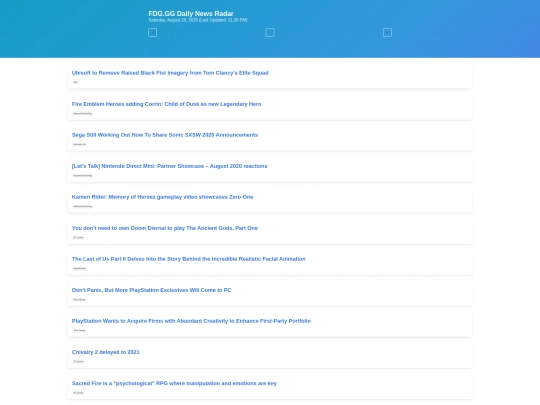Open Don't Panic PlayStation Exclusives article

click(x=151, y=290)
